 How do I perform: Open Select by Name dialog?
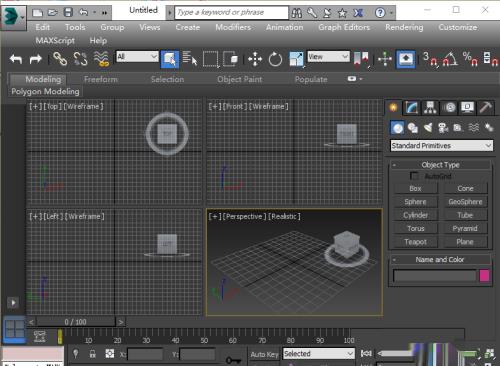[190, 59]
